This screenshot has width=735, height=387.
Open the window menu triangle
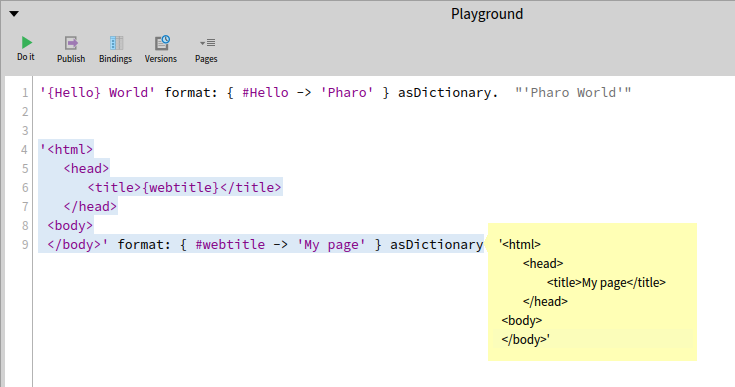tap(14, 14)
